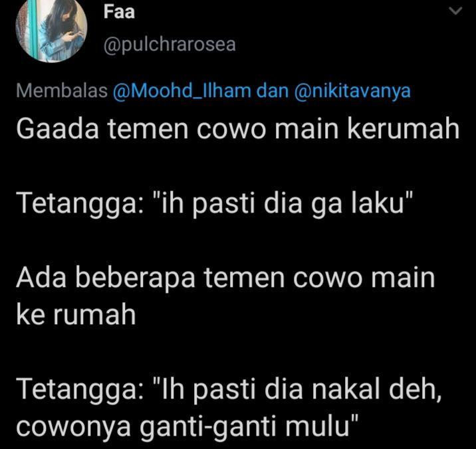Click the word kerumah in first line
The height and width of the screenshot is (449, 476).
click(x=403, y=129)
